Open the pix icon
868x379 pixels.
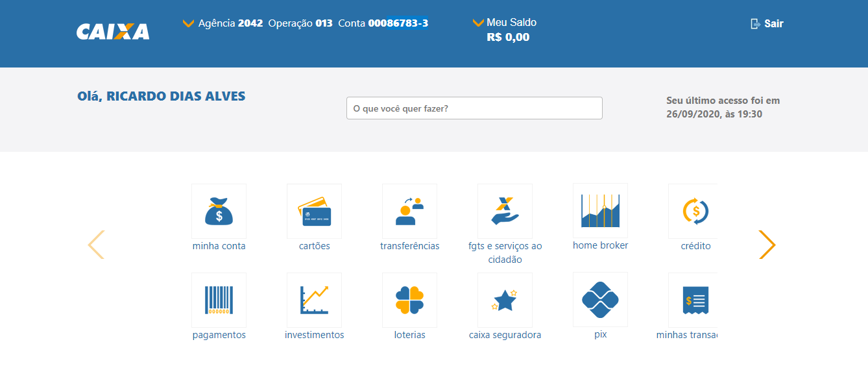pos(600,300)
